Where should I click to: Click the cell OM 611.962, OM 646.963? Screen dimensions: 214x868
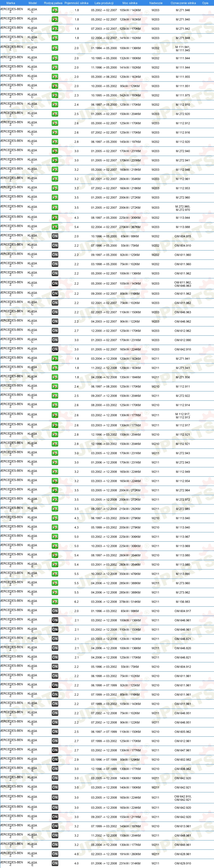tap(183, 284)
